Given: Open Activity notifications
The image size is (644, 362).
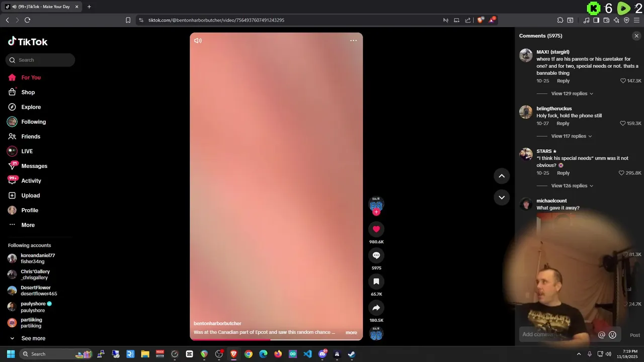Looking at the screenshot, I should pyautogui.click(x=31, y=180).
